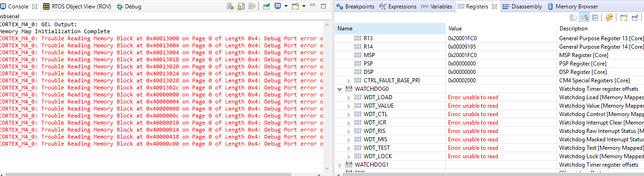Click the R13 value 0x20001FC0

coord(462,38)
